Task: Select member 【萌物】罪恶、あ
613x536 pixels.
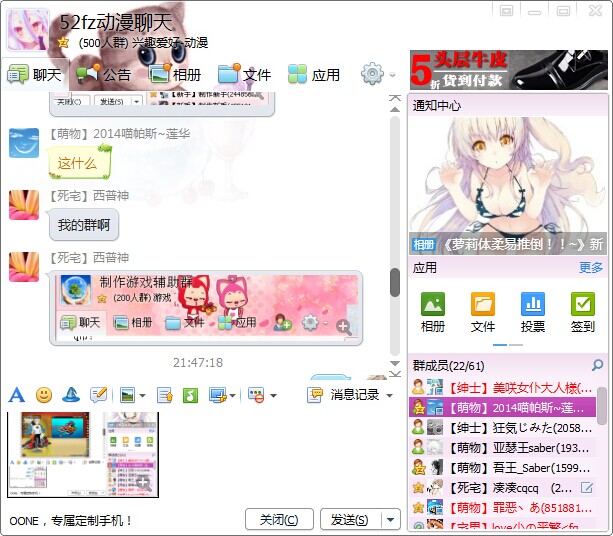Action: (x=502, y=507)
